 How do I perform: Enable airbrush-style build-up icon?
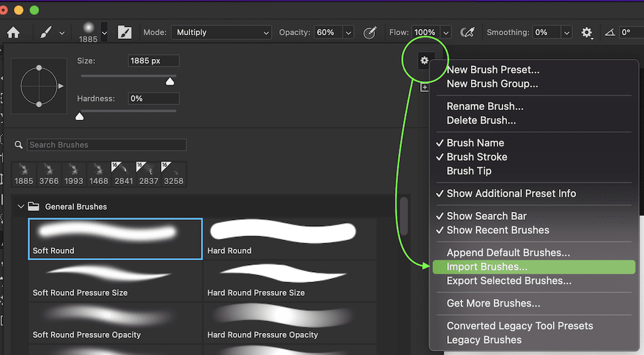(467, 33)
